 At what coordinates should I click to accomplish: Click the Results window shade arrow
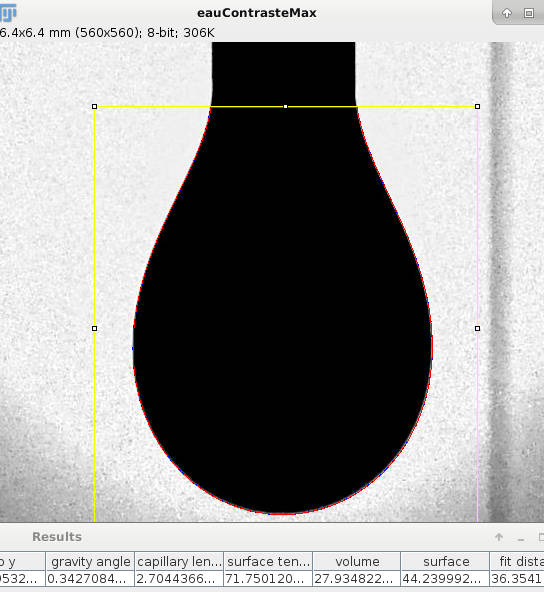click(499, 537)
